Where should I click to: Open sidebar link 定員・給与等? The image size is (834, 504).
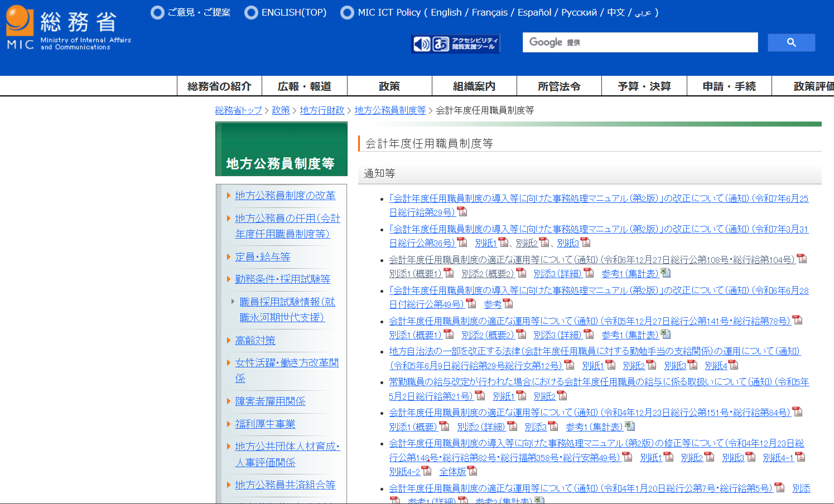coord(263,256)
